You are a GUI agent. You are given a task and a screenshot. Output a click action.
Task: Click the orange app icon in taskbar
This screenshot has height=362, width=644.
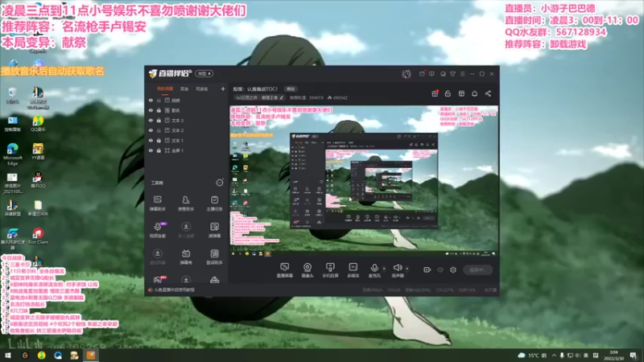coord(91,356)
